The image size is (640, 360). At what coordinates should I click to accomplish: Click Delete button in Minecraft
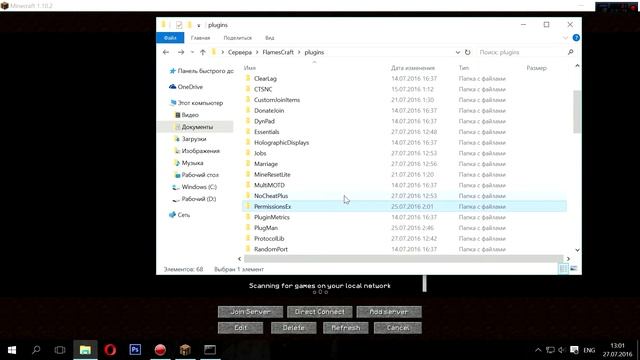tap(293, 328)
